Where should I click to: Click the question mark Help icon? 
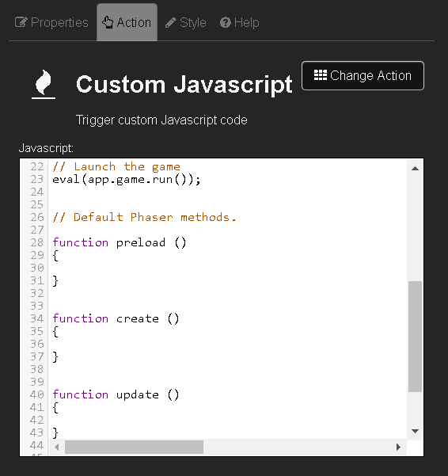tap(226, 22)
